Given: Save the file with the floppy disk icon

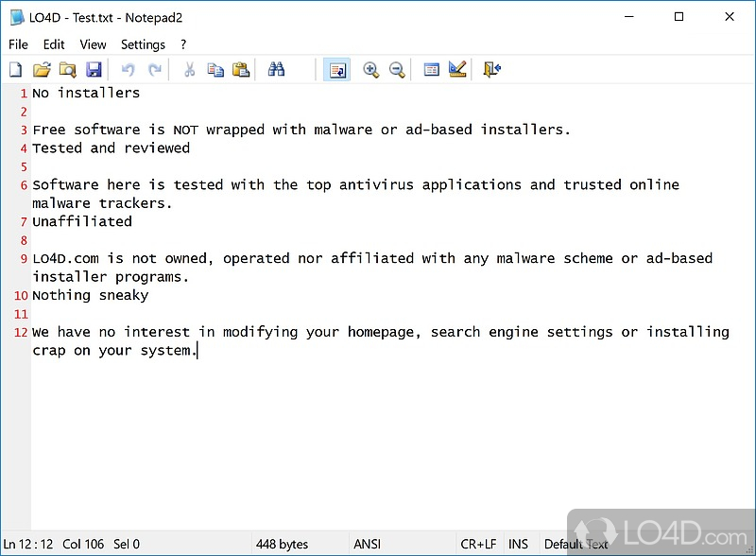Looking at the screenshot, I should (94, 70).
